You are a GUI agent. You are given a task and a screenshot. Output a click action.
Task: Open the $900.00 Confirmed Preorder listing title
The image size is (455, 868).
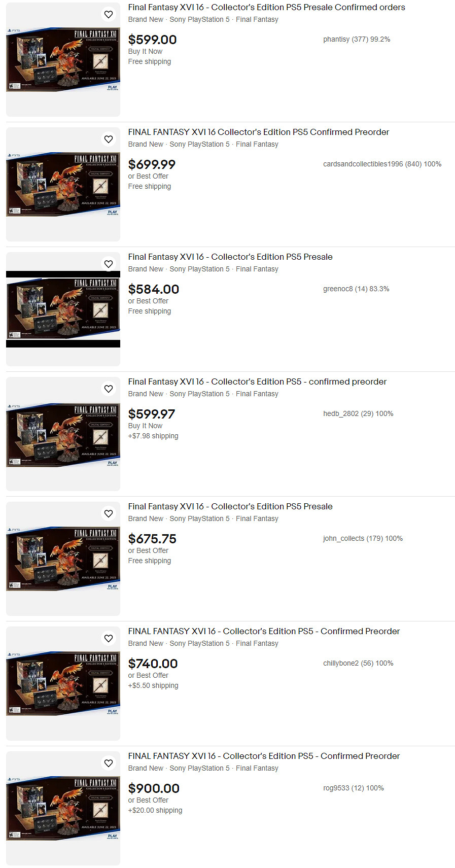click(264, 756)
